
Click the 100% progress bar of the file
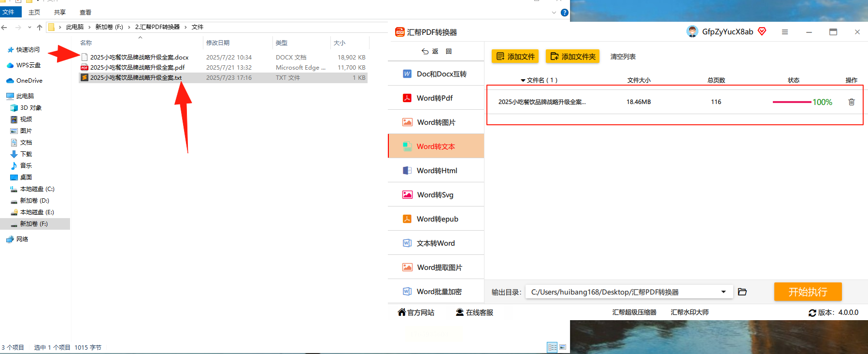792,102
